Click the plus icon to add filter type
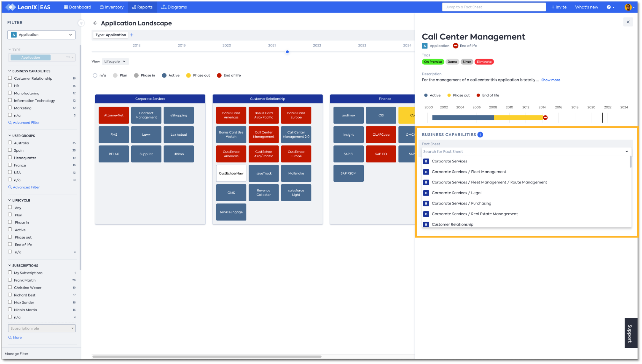The image size is (642, 364). 132,35
